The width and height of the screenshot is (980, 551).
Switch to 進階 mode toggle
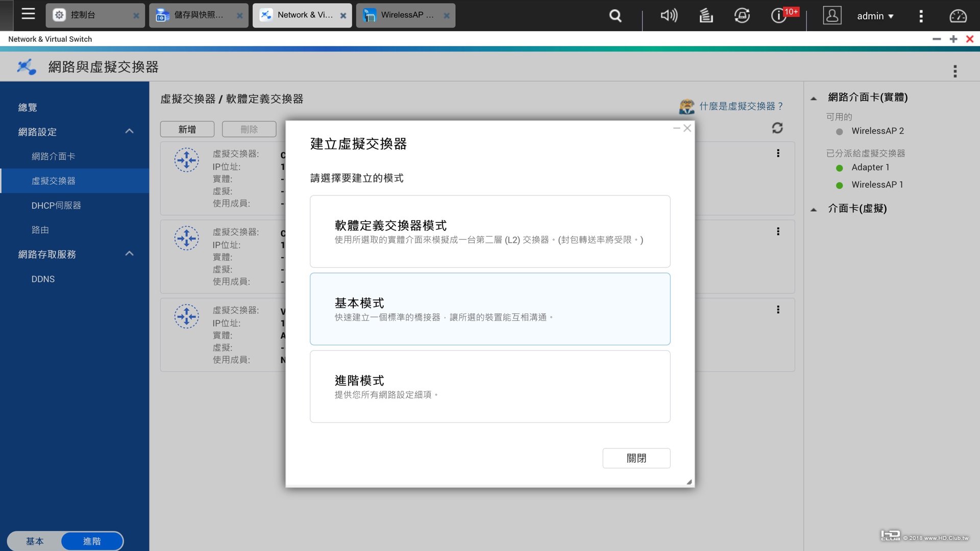[92, 541]
